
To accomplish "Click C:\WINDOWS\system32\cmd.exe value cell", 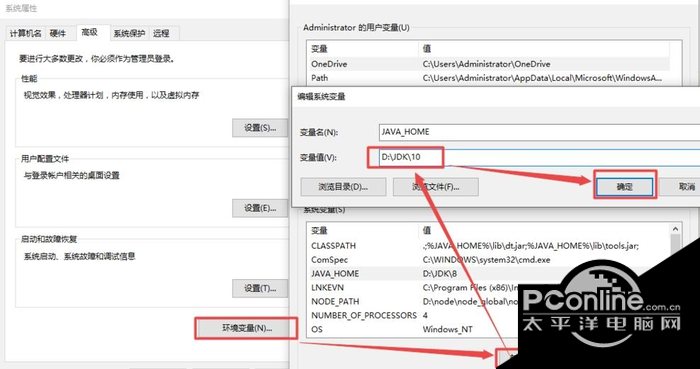I will pyautogui.click(x=487, y=260).
